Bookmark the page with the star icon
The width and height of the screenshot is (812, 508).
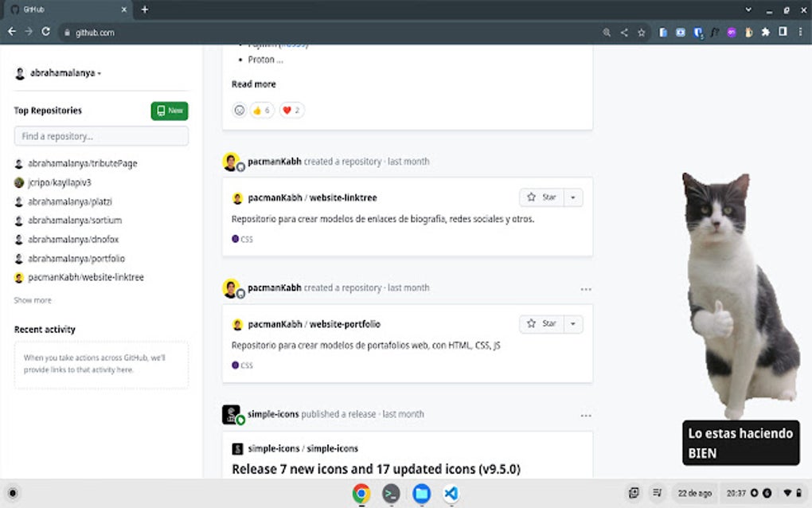642,33
